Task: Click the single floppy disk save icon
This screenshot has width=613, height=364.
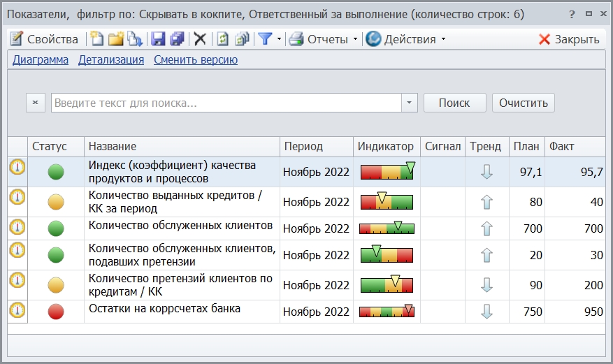Action: [x=158, y=39]
